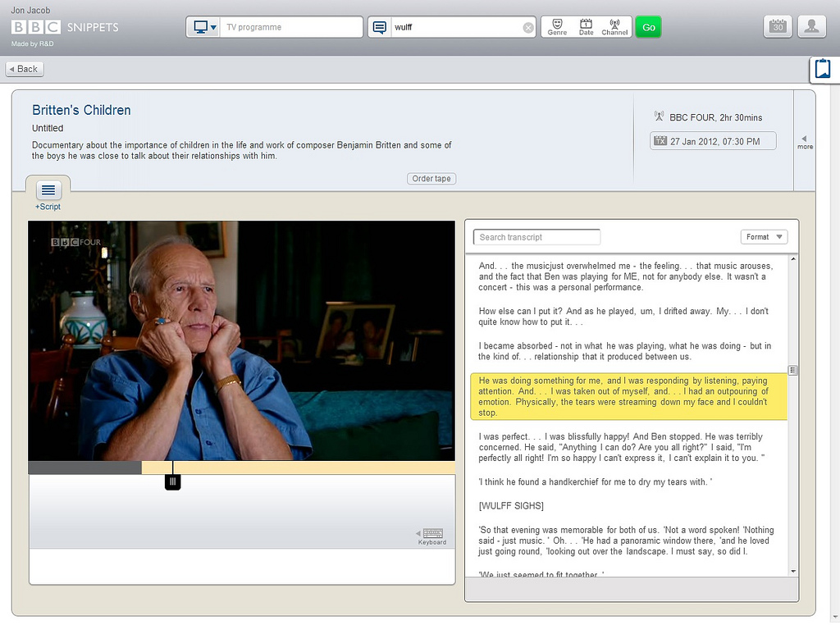Open the transcript Format dropdown

(764, 237)
